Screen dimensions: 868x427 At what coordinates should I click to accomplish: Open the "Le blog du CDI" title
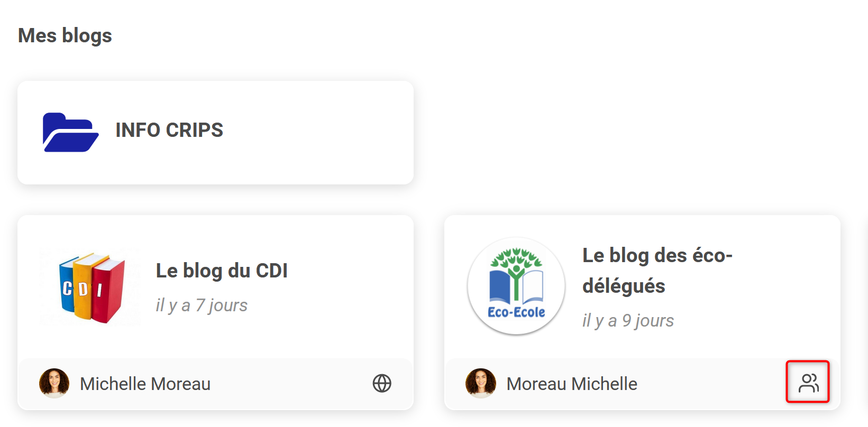(222, 271)
